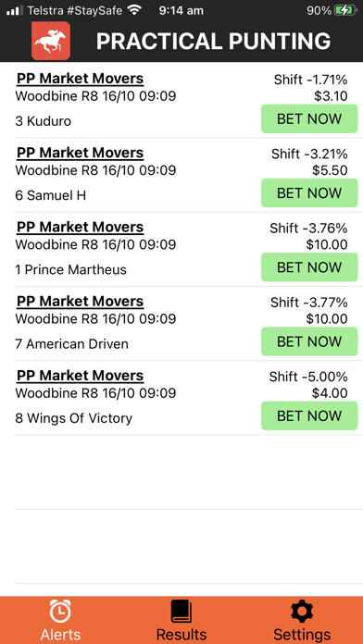Open PP Market Movers link for Samuel H
The height and width of the screenshot is (644, 363).
pos(81,153)
